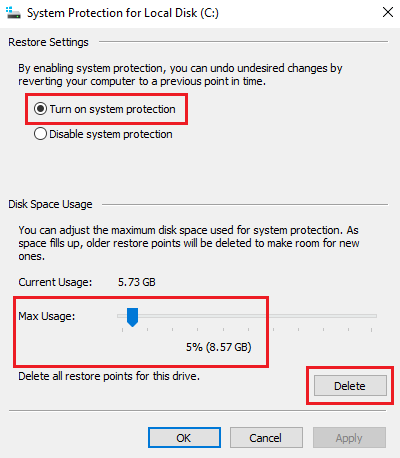Click the paragraph about enabling system protection

pos(180,75)
